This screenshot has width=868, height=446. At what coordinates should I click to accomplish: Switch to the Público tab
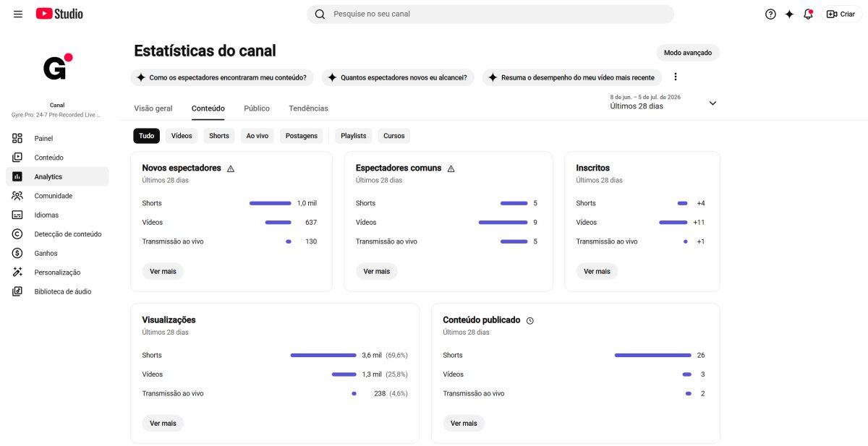point(257,108)
